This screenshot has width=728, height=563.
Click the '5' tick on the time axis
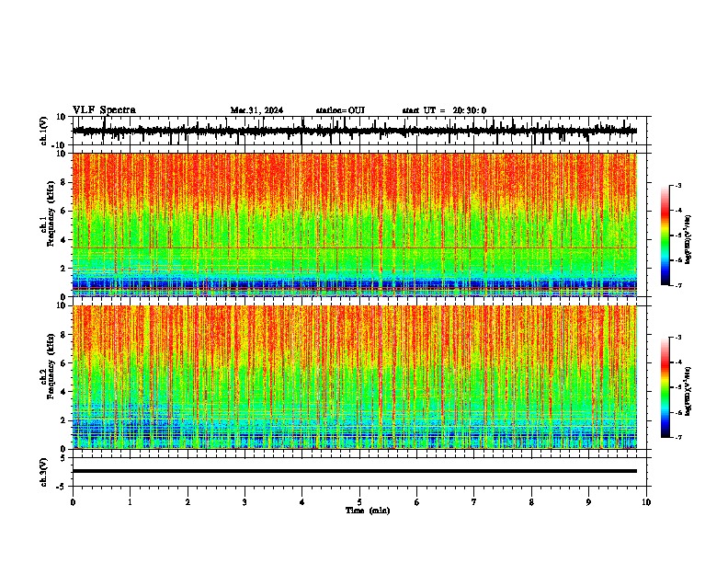pos(359,502)
